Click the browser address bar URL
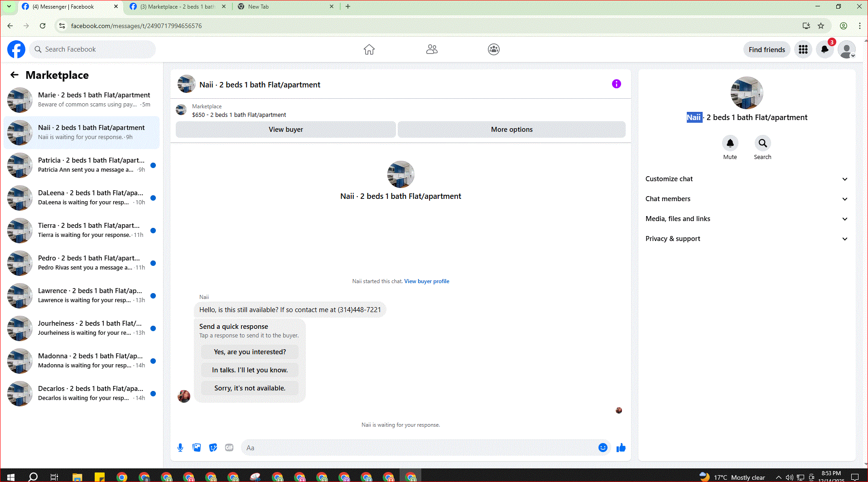 click(136, 26)
